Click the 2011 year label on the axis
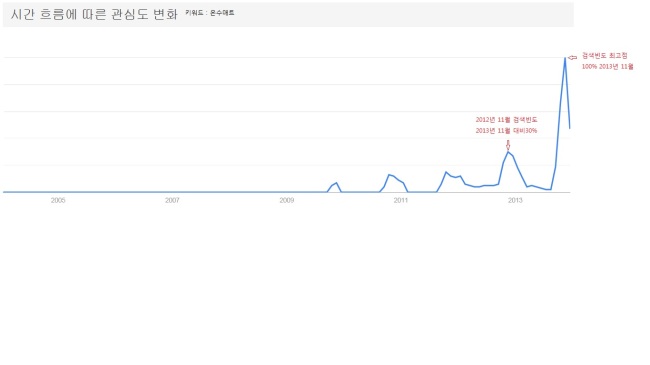Image resolution: width=650 pixels, height=365 pixels. click(401, 200)
